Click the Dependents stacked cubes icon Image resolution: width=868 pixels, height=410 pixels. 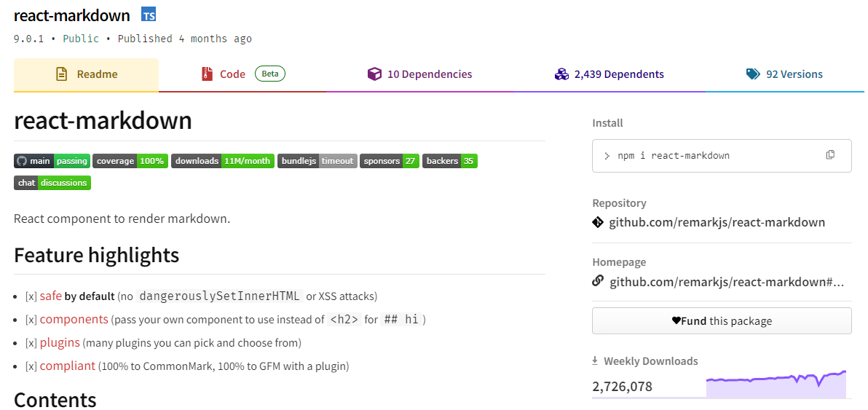tap(562, 74)
